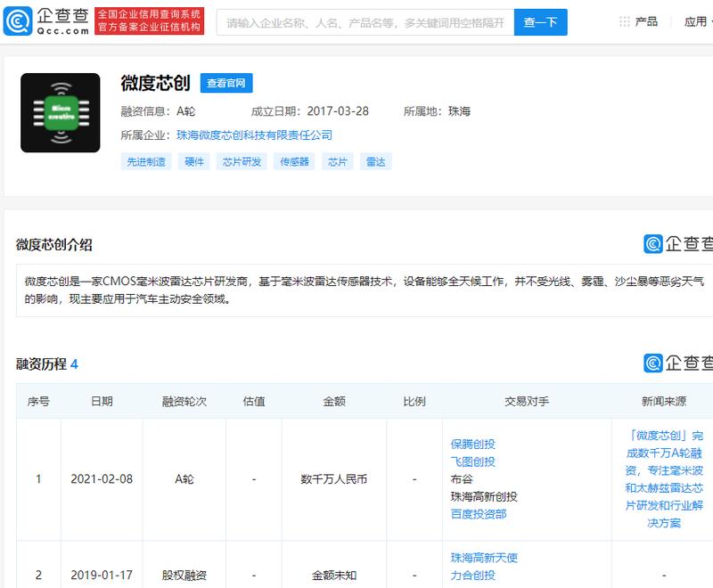Open the 珠海高新天使 investor link
The width and height of the screenshot is (713, 588).
(x=484, y=558)
